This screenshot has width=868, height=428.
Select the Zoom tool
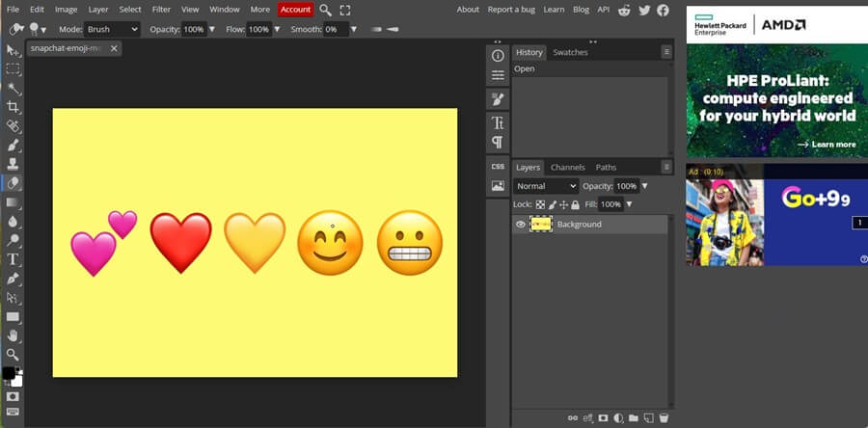[x=13, y=355]
